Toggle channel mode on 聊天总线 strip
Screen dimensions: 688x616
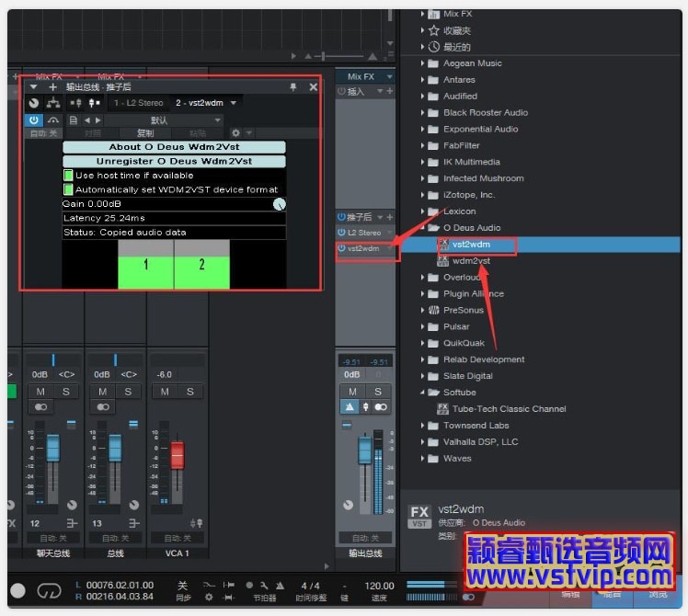40,407
